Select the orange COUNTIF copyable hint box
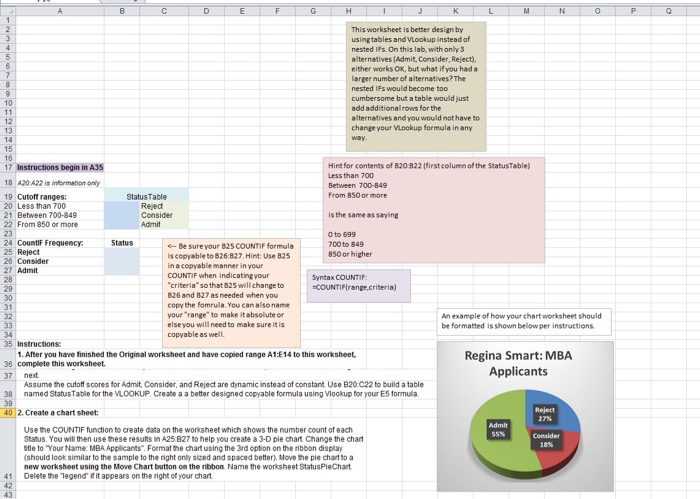The width and height of the screenshot is (700, 499). click(231, 293)
